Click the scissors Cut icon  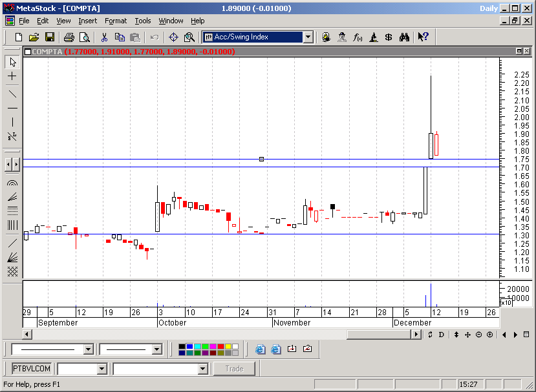coord(103,37)
